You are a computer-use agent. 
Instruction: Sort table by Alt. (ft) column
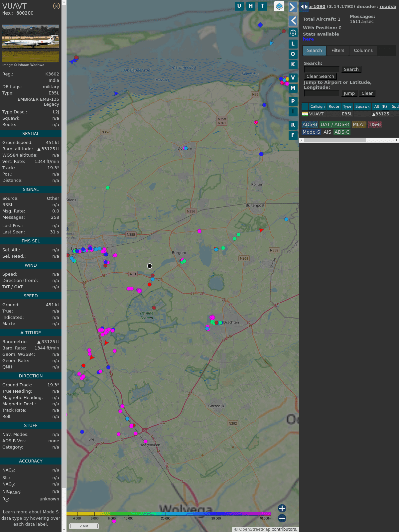(380, 106)
